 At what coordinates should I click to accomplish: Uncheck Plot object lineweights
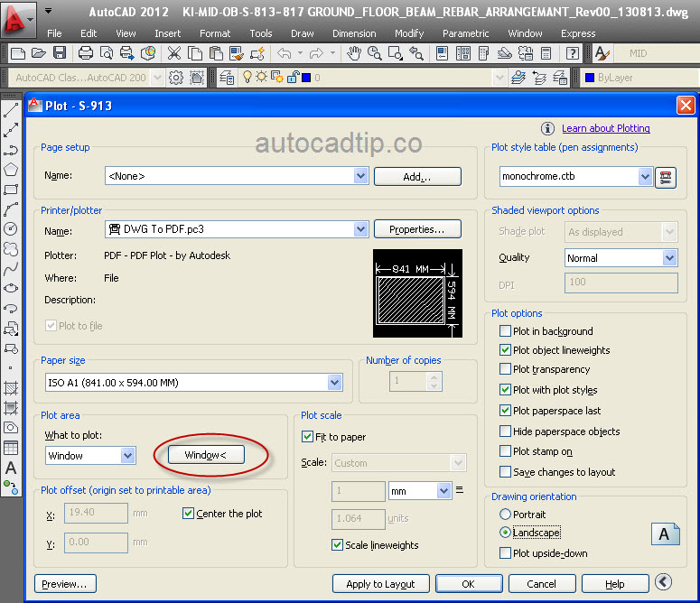tap(505, 350)
